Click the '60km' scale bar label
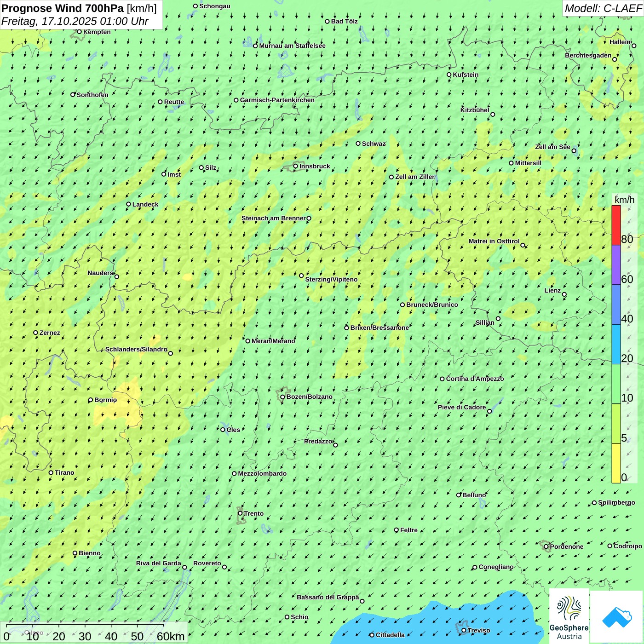This screenshot has width=644, height=644. [171, 636]
